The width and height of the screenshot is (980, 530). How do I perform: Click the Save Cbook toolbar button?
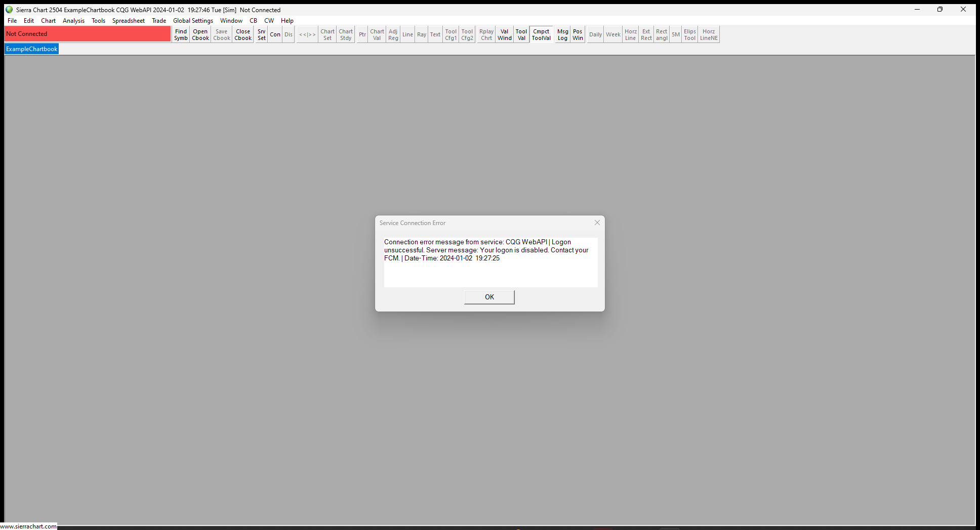pyautogui.click(x=222, y=34)
